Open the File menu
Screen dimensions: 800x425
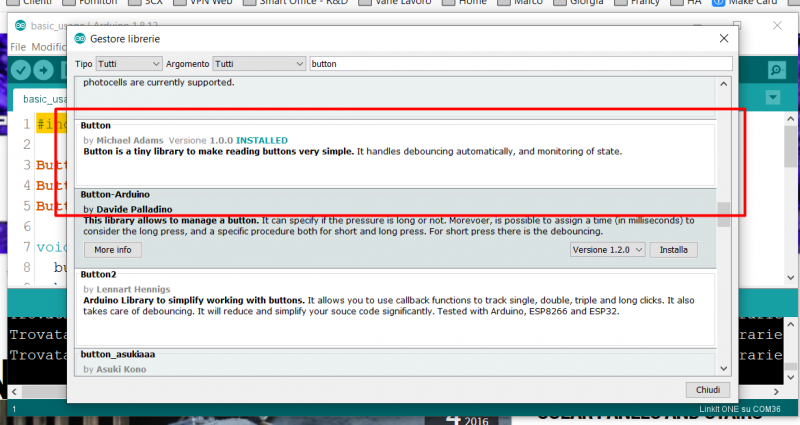pyautogui.click(x=18, y=47)
